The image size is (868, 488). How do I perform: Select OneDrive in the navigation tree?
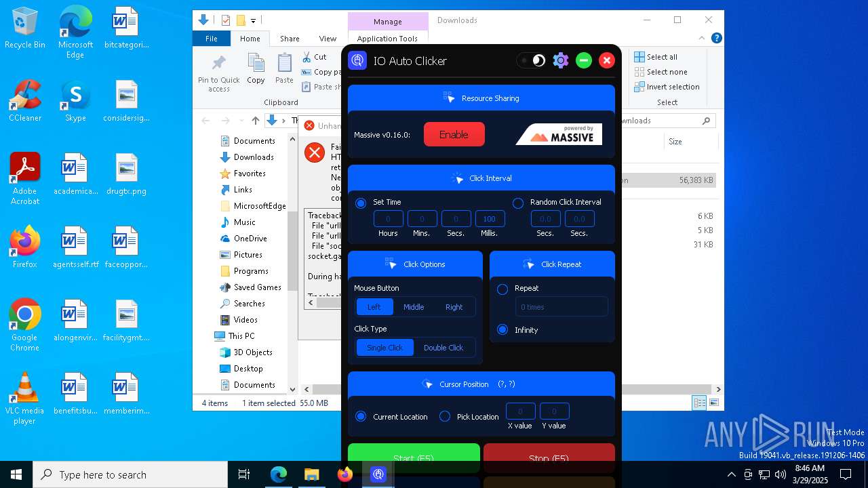tap(250, 239)
